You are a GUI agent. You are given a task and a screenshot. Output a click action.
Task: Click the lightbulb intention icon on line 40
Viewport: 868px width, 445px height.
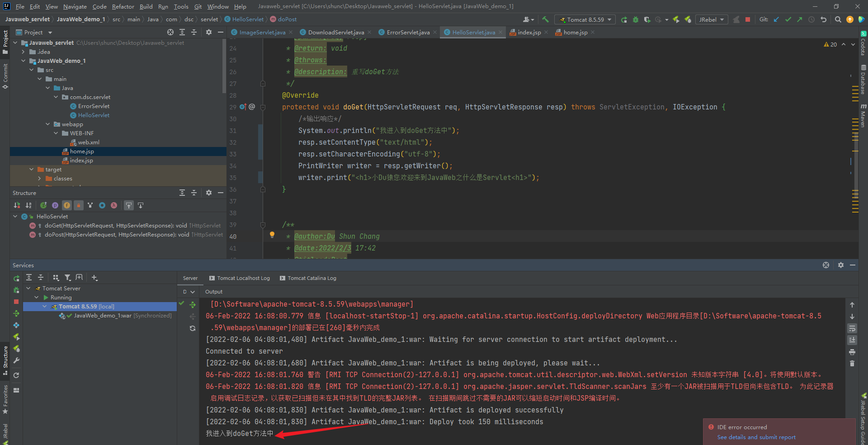click(x=272, y=235)
